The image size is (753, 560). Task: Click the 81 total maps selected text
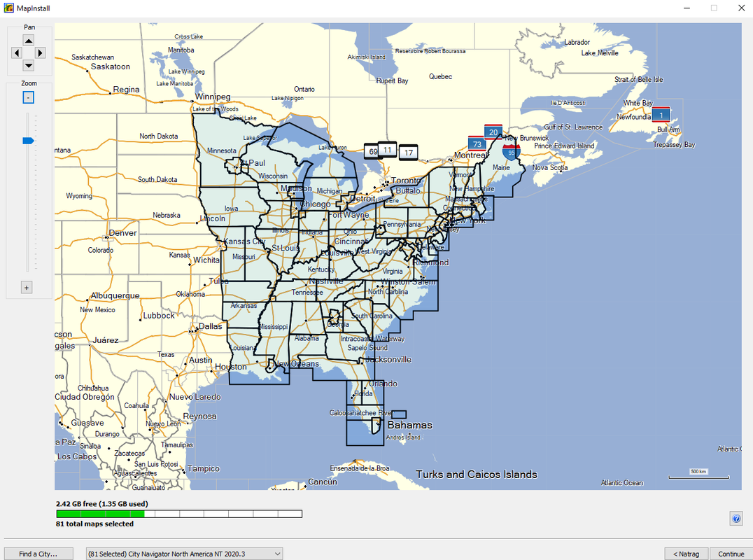94,524
